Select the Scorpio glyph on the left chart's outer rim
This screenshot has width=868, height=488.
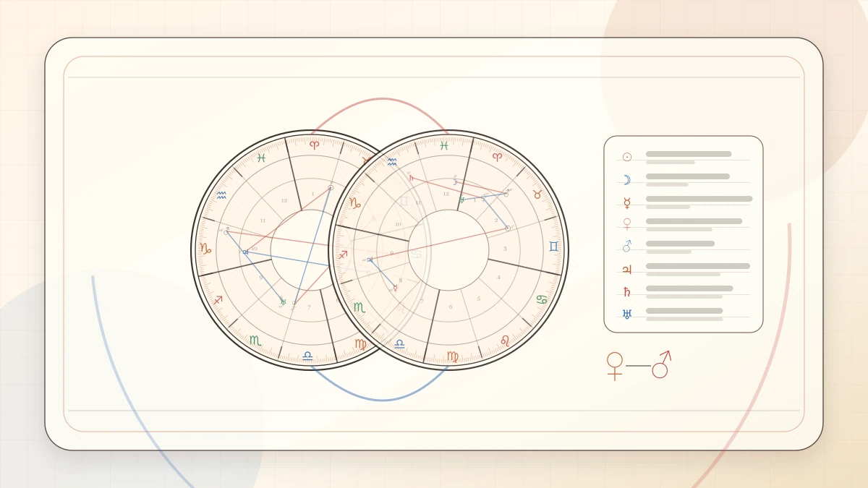(255, 340)
